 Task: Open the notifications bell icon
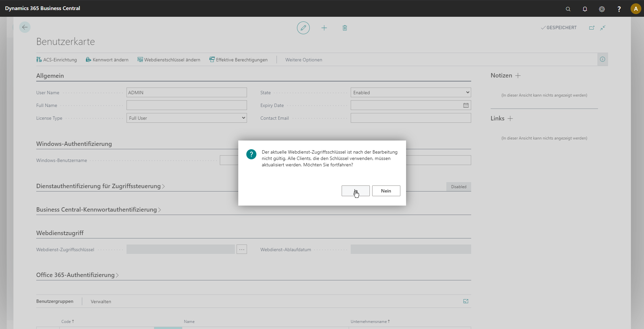tap(585, 9)
